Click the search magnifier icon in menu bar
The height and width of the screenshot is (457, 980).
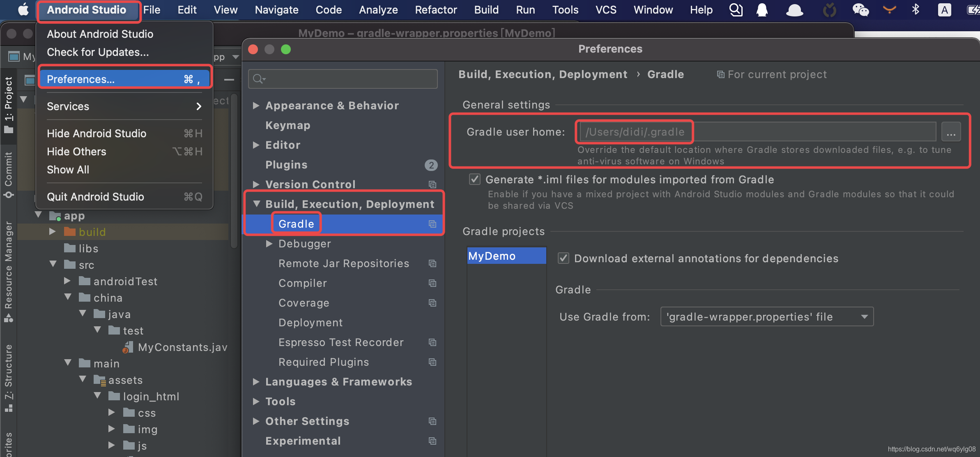[736, 9]
